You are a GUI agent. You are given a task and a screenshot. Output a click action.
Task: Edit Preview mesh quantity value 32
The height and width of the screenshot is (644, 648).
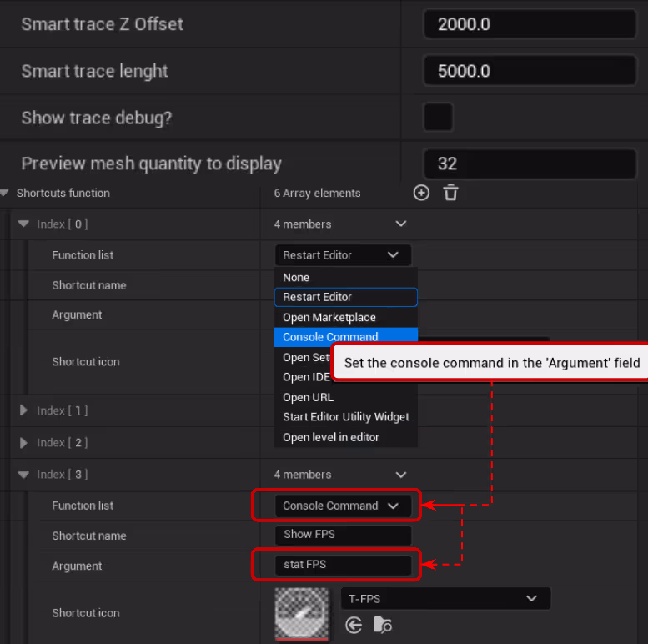tap(530, 164)
